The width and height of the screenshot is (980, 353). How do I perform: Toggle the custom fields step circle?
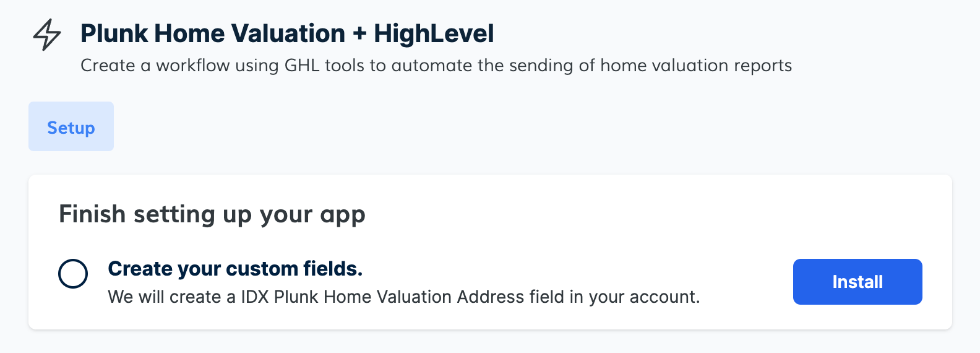point(73,273)
